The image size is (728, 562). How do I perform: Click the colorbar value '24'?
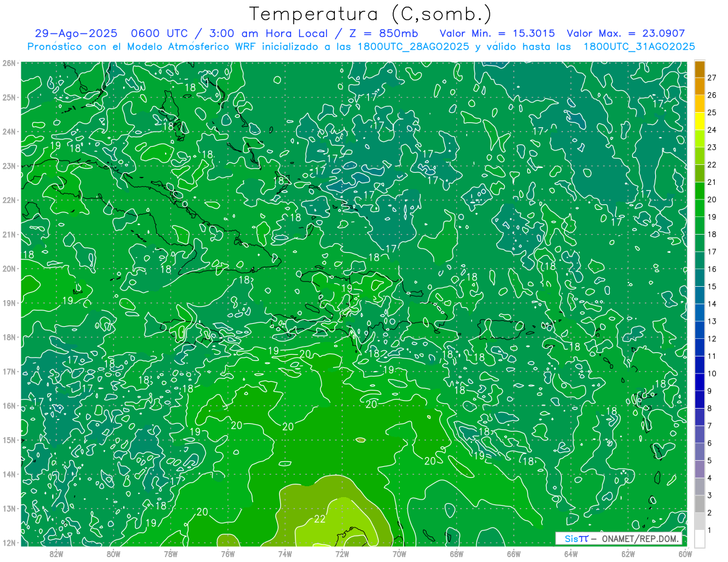click(x=712, y=130)
